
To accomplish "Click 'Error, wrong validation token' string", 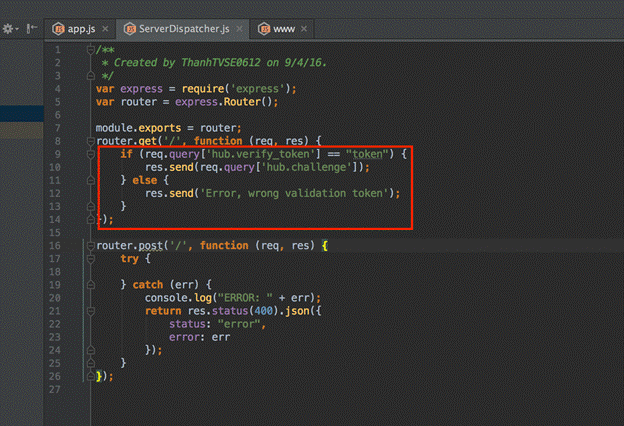I will [294, 193].
